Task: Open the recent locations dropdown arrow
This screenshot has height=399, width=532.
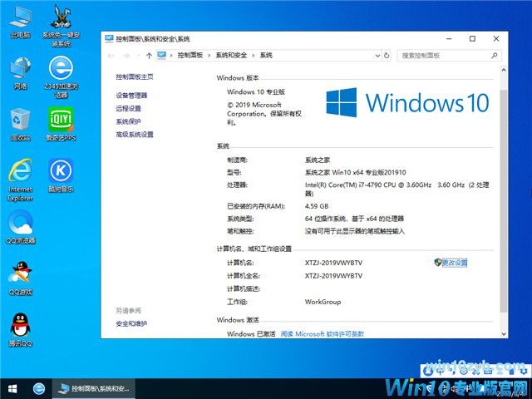Action: coord(138,56)
